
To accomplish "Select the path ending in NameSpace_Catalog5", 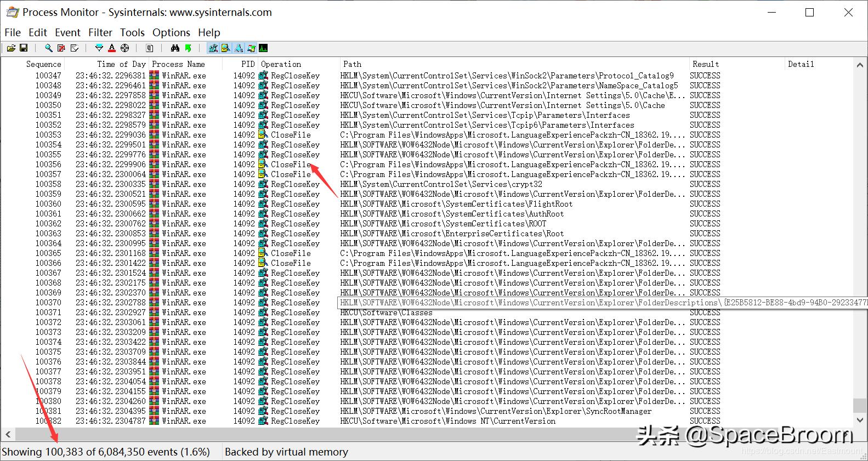I will [x=509, y=86].
